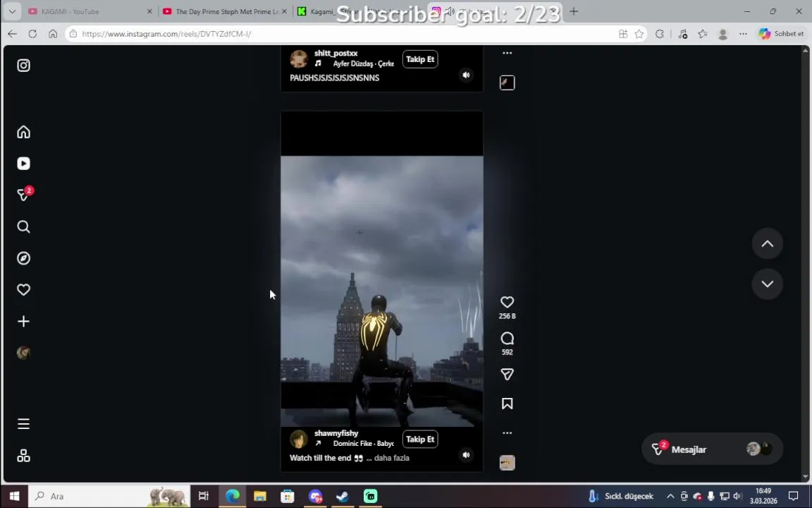Open Windows notification center
The image size is (812, 508).
click(793, 496)
